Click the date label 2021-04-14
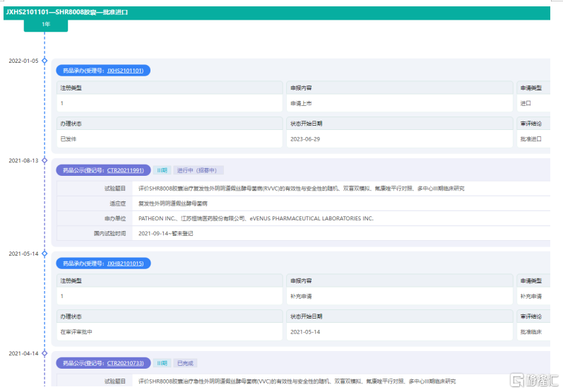Screen dimensions: 563x392 [x=23, y=354]
